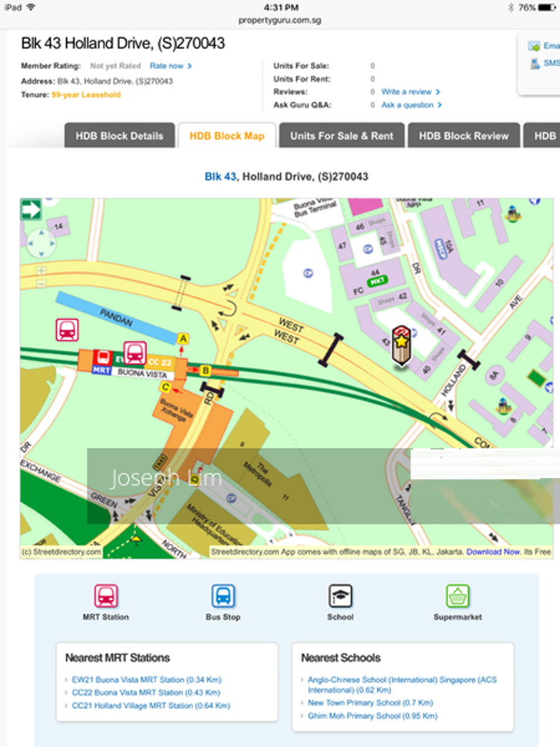Open EW21 Buona Vista MRT Station link
560x747 pixels.
click(146, 680)
